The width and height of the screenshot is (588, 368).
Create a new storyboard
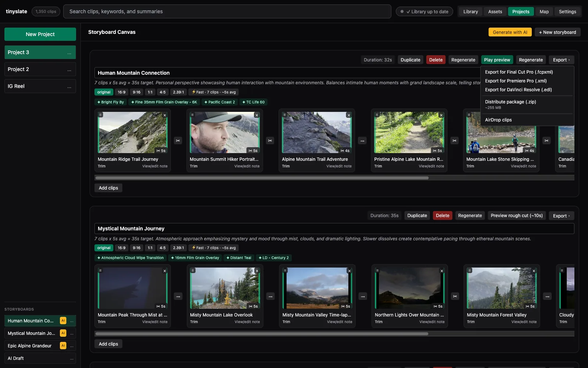[x=557, y=32]
